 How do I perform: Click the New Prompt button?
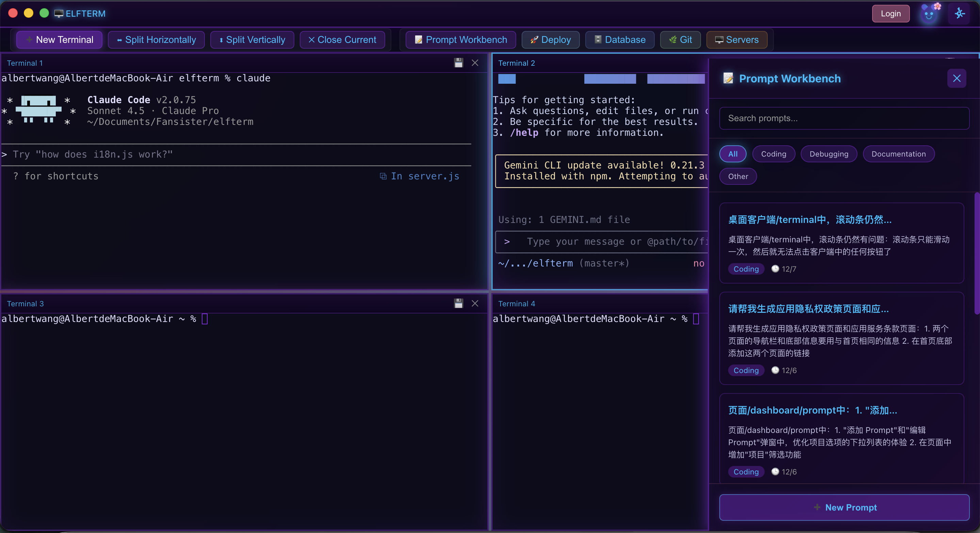844,507
